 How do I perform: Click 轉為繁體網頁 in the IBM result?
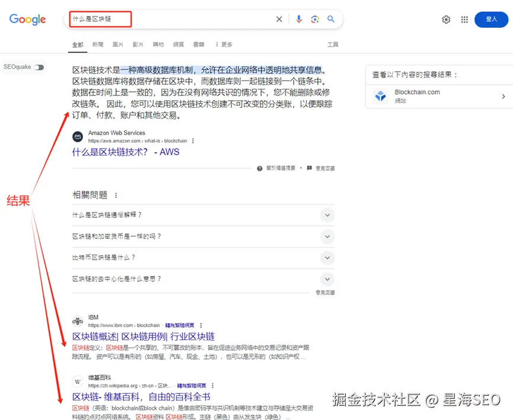pos(180,326)
